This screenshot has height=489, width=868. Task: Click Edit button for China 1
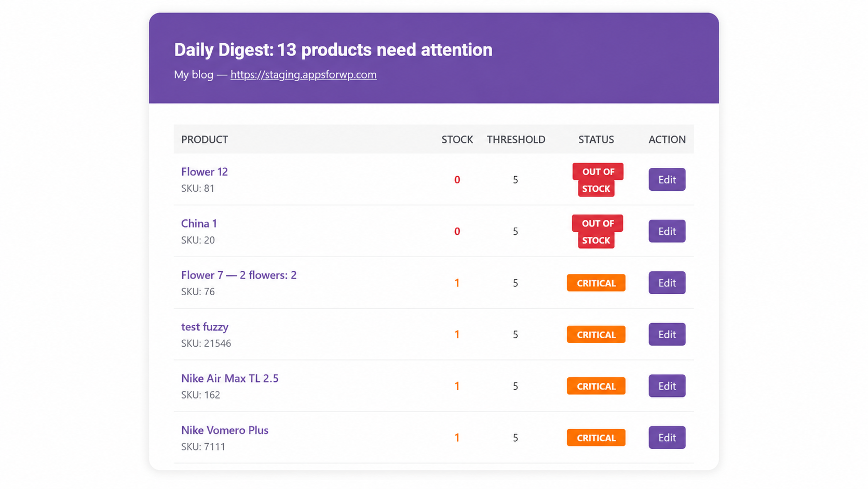click(x=667, y=231)
